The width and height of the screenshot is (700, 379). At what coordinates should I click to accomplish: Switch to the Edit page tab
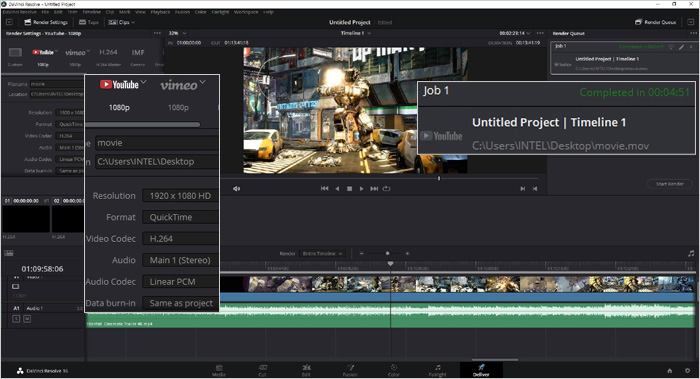pos(306,370)
